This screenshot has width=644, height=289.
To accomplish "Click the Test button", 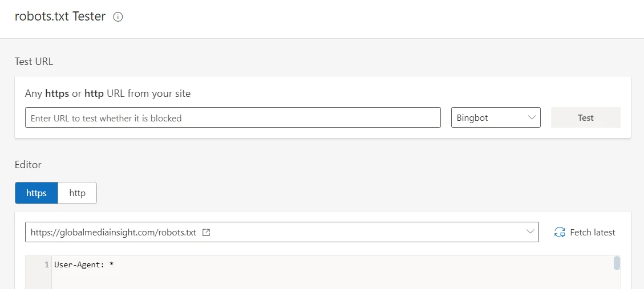I will [x=585, y=117].
